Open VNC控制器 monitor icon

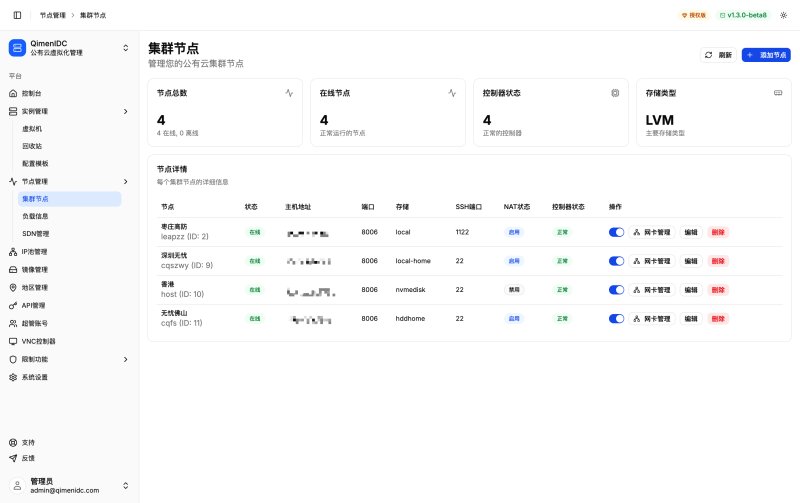pos(13,341)
